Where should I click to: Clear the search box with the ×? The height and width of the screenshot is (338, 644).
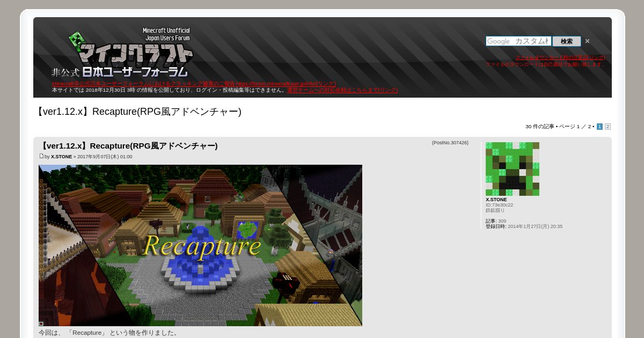pos(587,41)
